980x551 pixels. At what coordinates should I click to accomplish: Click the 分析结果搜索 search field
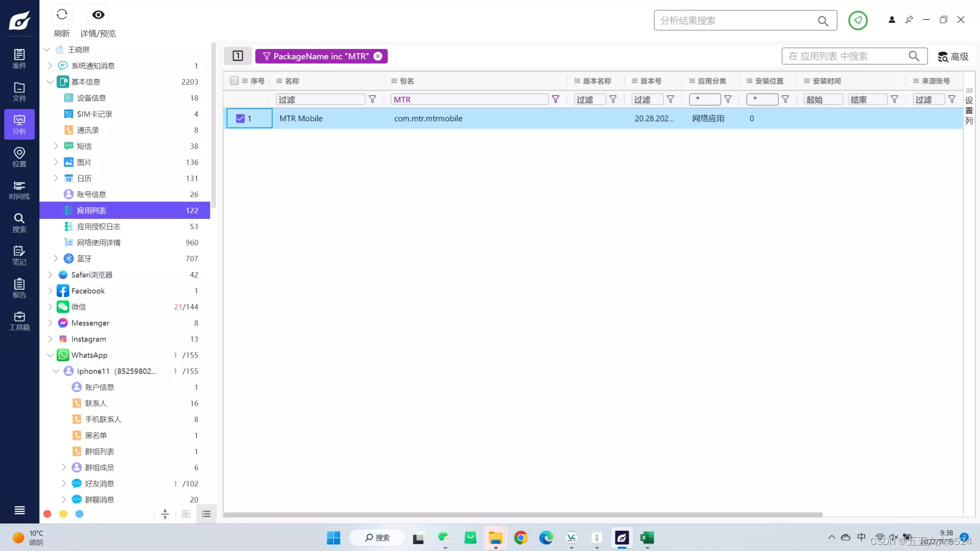pyautogui.click(x=735, y=20)
